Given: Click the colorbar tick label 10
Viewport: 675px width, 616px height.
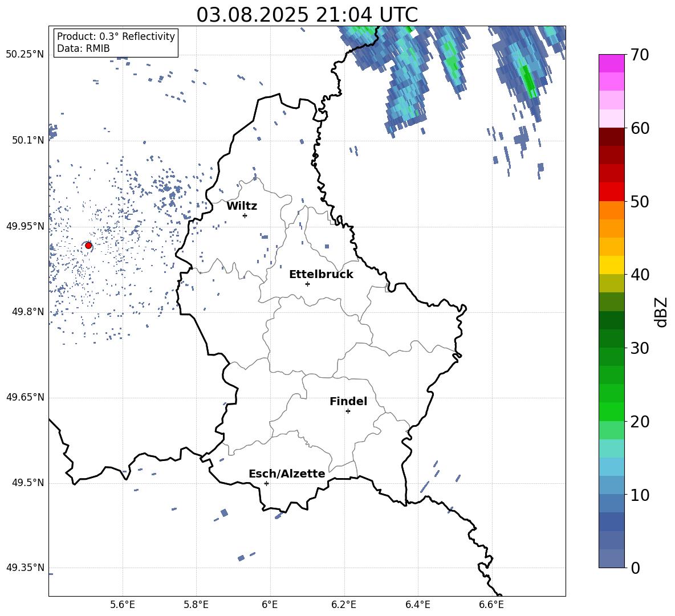Looking at the screenshot, I should pyautogui.click(x=640, y=495).
